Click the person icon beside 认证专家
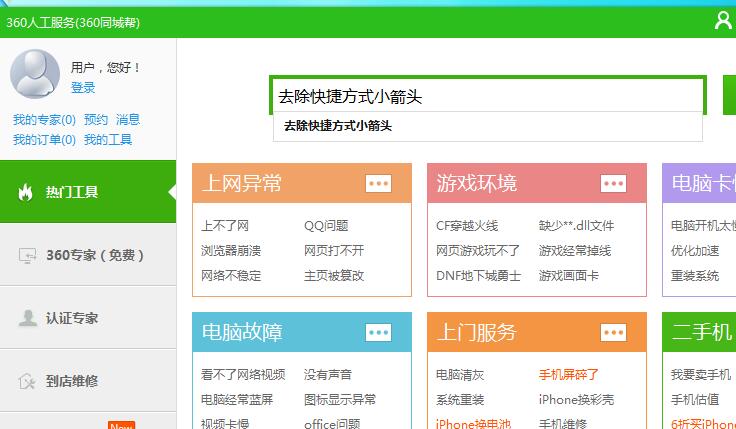Screen dimensions: 736x429 27,318
